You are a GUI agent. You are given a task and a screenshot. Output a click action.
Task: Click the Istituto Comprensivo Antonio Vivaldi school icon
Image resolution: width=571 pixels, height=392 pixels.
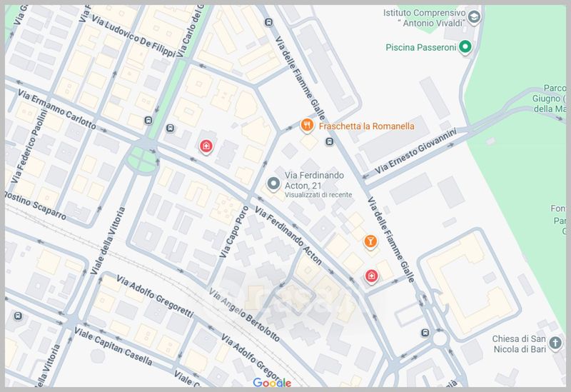click(x=474, y=16)
